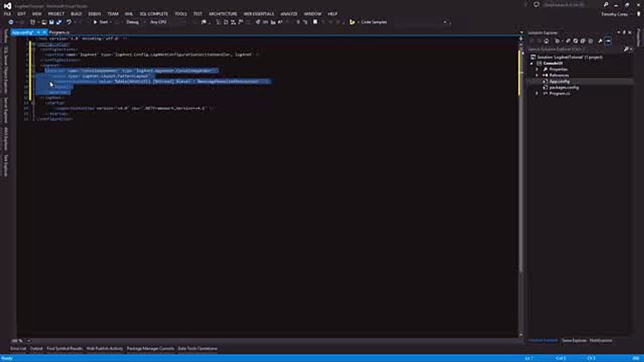
Task: Select App.config in Solution Explorer
Action: pos(559,81)
